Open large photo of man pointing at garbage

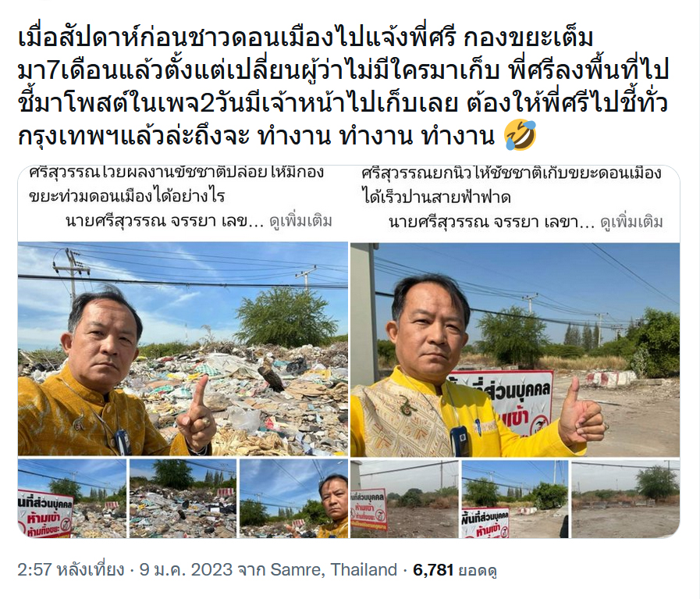(183, 349)
